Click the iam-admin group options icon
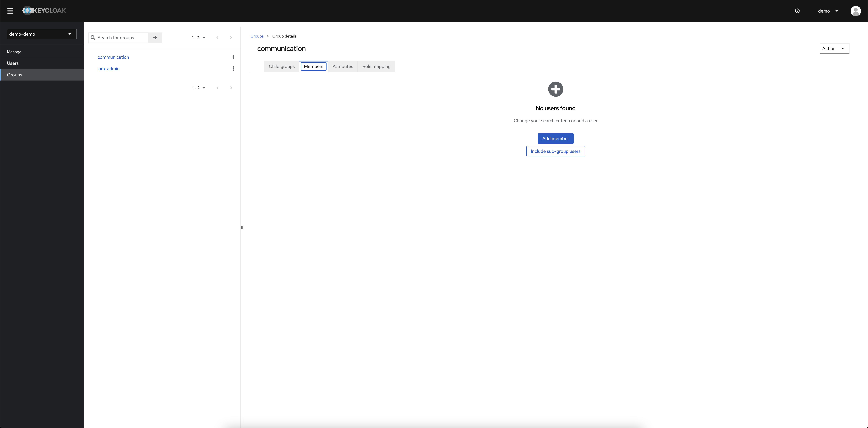868x428 pixels. point(234,69)
